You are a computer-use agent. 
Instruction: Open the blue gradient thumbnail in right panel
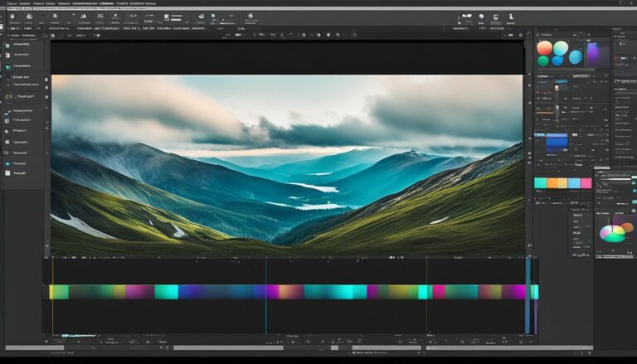pos(557,143)
